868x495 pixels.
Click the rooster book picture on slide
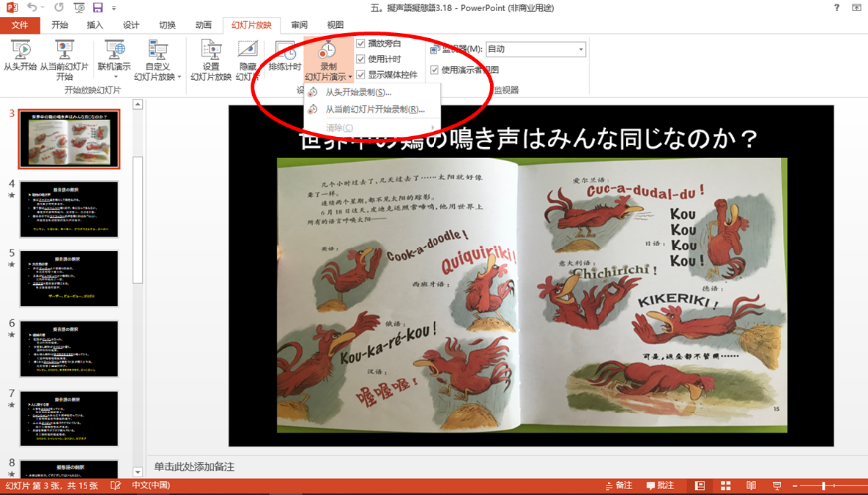pyautogui.click(x=532, y=294)
